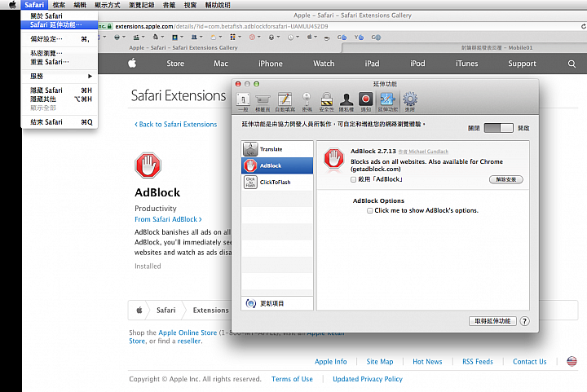
Task: Select Translate extension in the list
Action: point(277,149)
